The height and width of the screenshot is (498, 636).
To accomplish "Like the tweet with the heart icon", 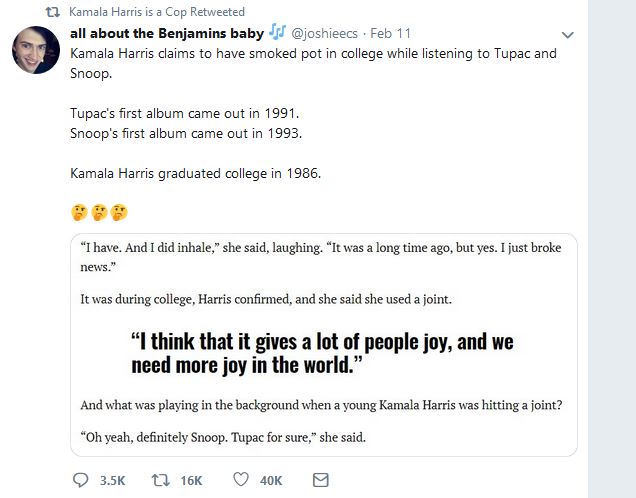I will pos(240,480).
